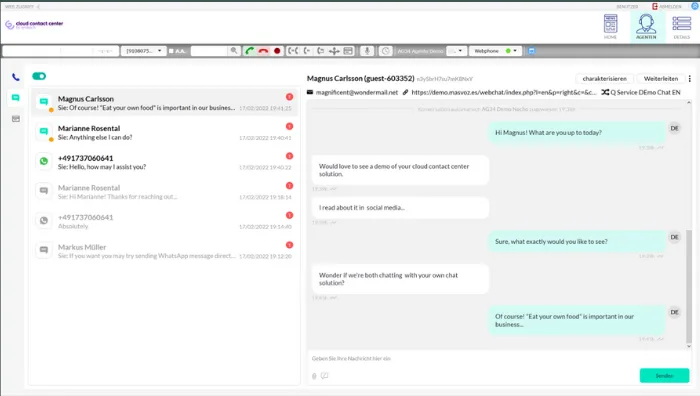Click the DE badge beside 'Hi Magnus' message
Screen dimensions: 700x396
click(675, 128)
